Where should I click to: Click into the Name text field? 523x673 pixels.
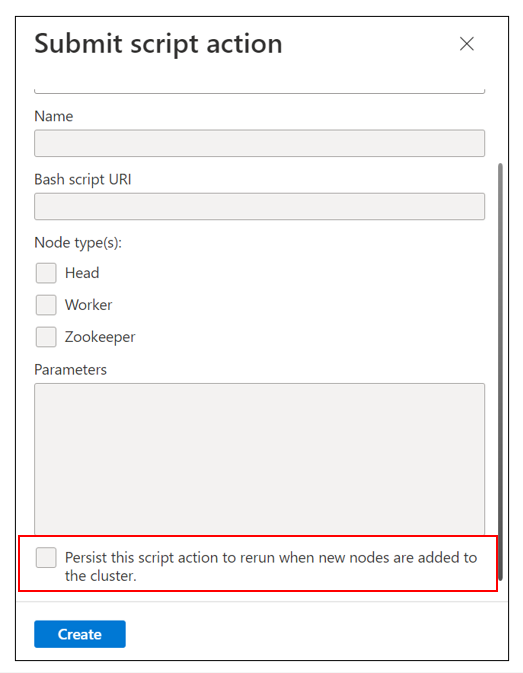259,143
